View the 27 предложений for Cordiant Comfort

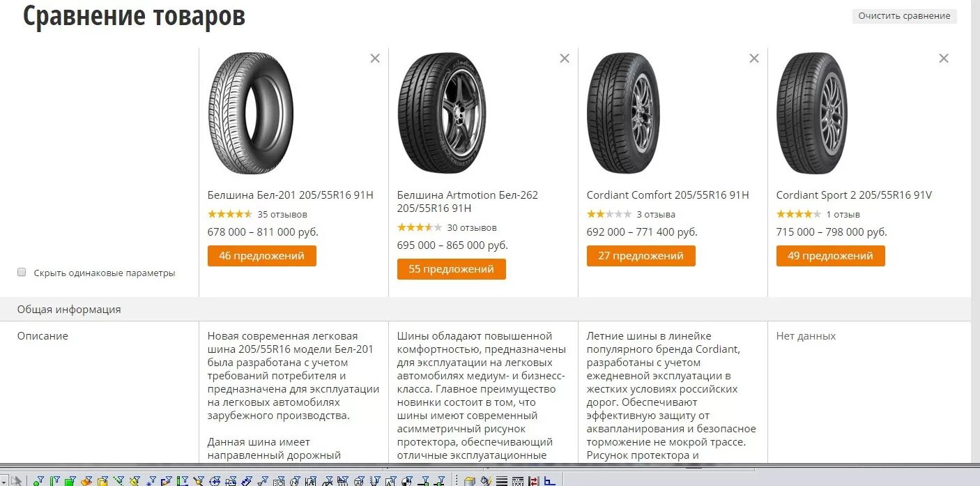641,256
